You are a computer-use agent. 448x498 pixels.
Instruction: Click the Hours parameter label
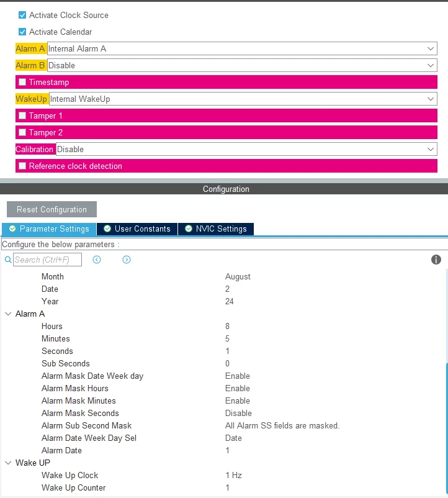pyautogui.click(x=52, y=326)
